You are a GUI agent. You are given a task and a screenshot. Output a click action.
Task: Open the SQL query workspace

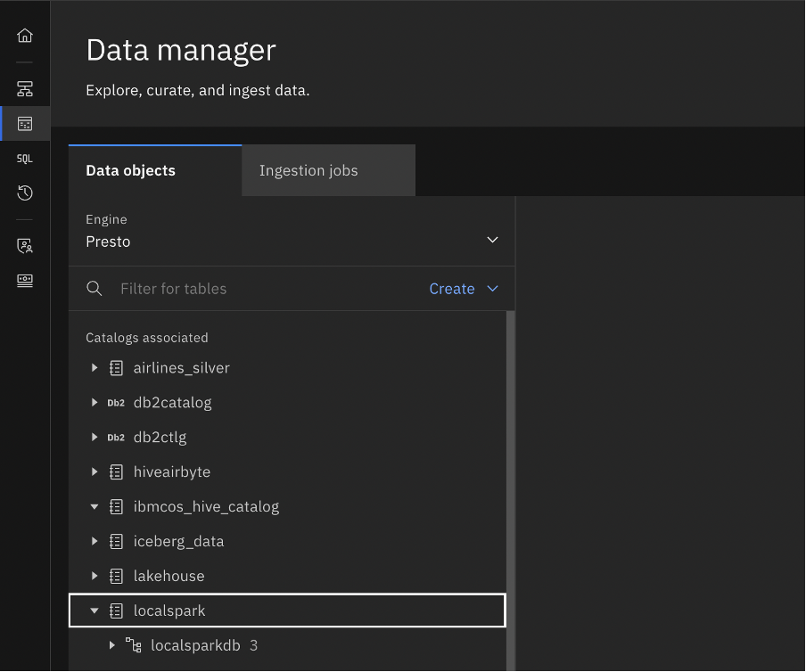(24, 158)
